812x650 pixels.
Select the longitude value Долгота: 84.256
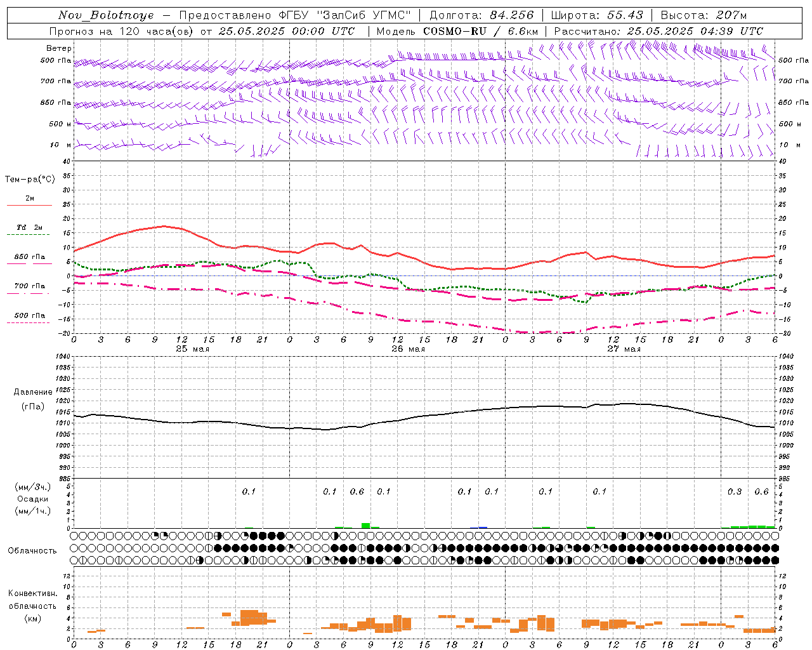tap(482, 15)
